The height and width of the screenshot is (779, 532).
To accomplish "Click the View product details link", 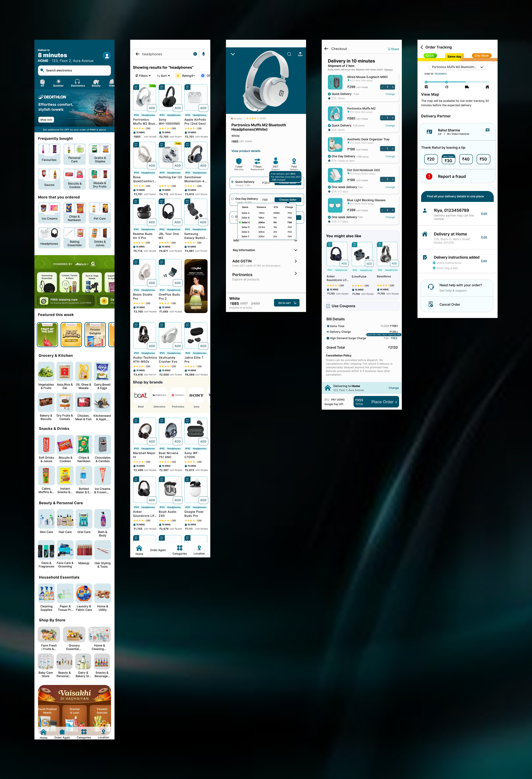I will (x=246, y=151).
